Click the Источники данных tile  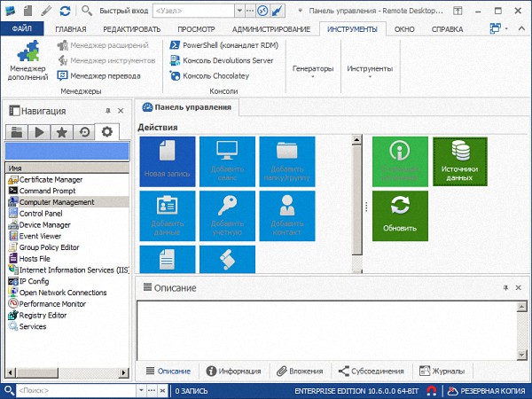[x=459, y=160]
